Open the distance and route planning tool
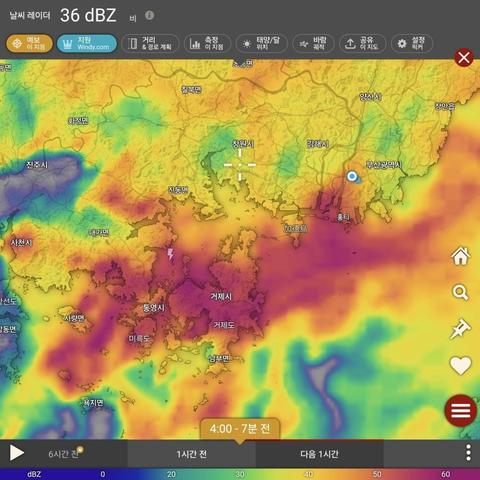480x480 pixels. 150,43
